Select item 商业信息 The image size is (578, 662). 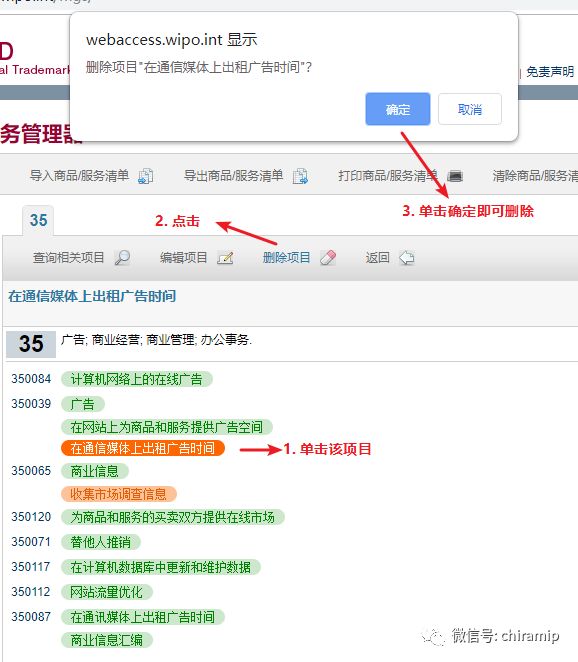(x=95, y=471)
